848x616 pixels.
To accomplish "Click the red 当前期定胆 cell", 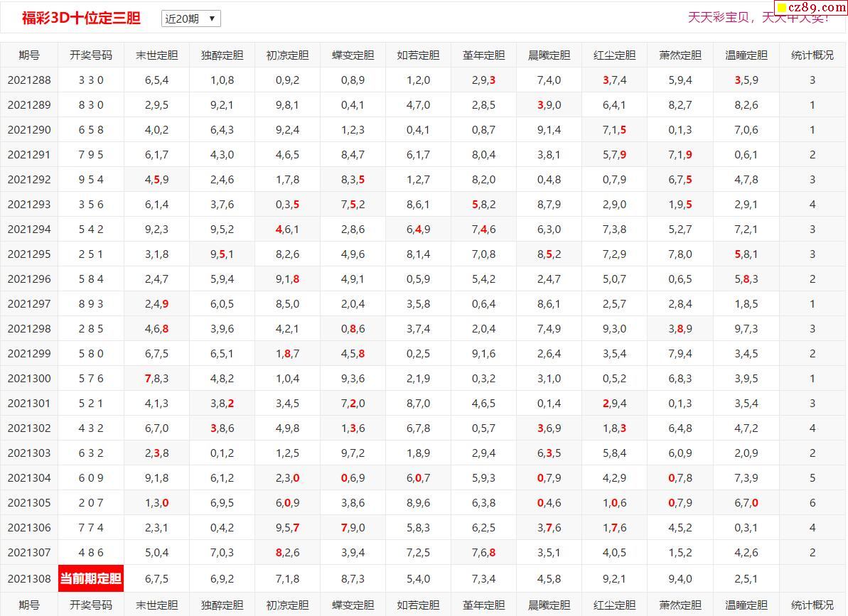I will point(91,578).
